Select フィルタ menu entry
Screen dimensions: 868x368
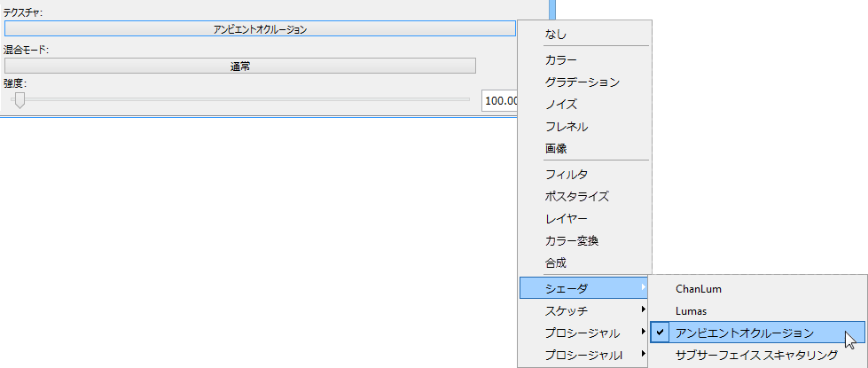(x=584, y=175)
